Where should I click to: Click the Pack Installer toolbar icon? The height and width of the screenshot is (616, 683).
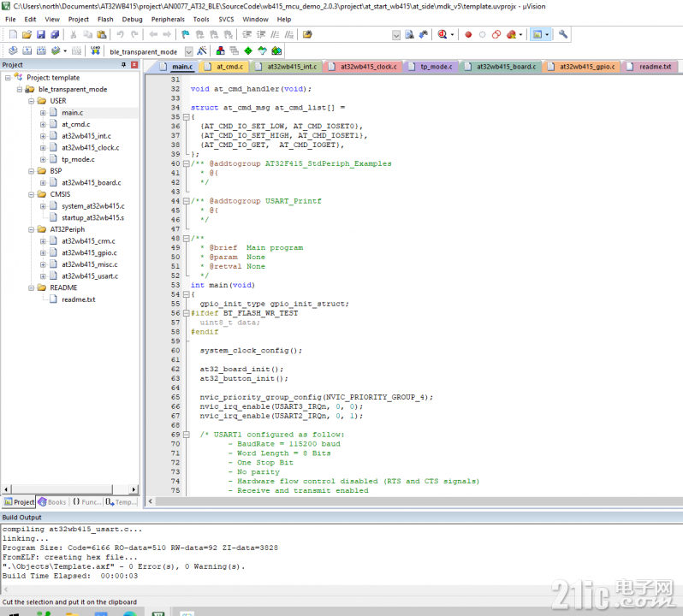tap(276, 51)
